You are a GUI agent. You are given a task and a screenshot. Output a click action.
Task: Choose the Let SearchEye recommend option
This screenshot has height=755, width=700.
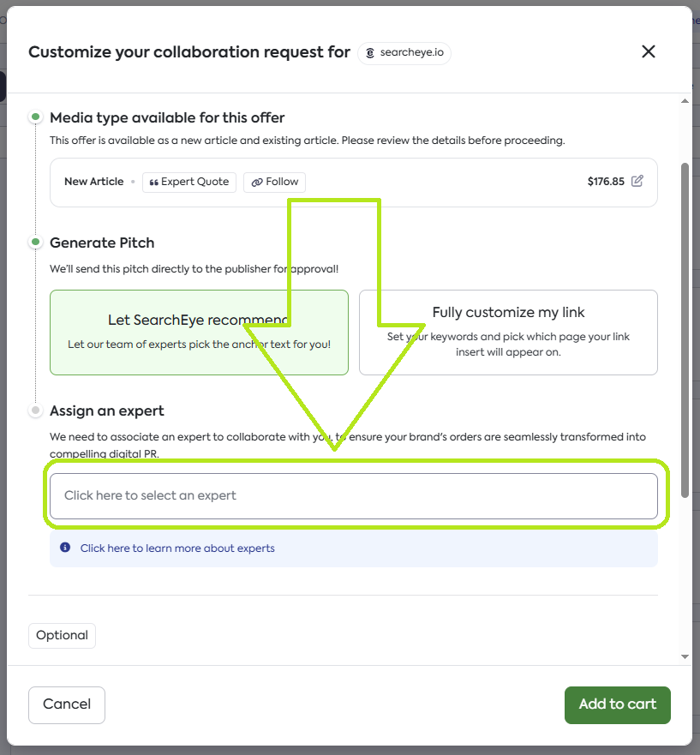click(199, 332)
